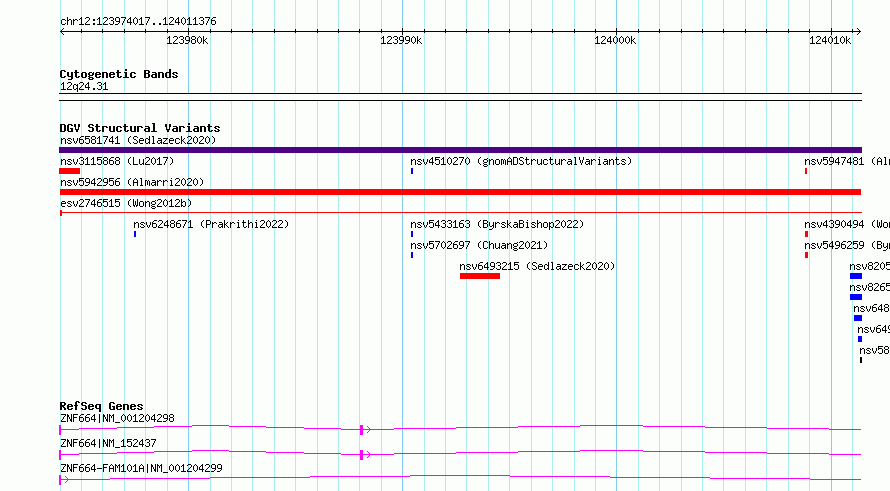Open the Cytogenetic Bands track heading
The width and height of the screenshot is (890, 491).
tap(119, 74)
